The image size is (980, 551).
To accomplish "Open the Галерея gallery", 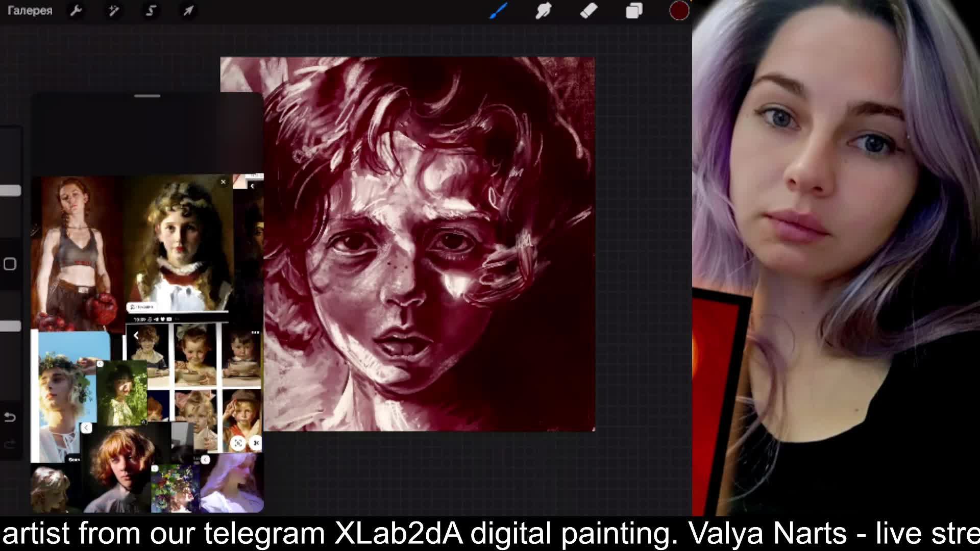I will tap(30, 11).
